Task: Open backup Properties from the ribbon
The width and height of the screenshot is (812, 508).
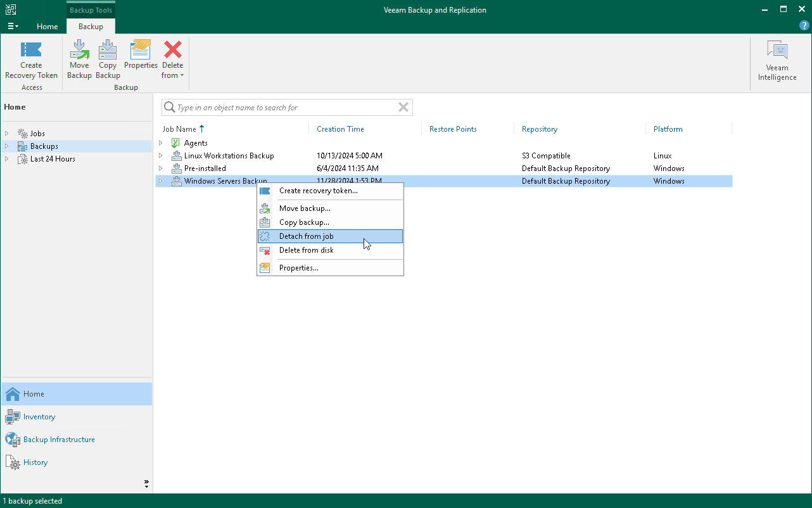Action: (141, 56)
